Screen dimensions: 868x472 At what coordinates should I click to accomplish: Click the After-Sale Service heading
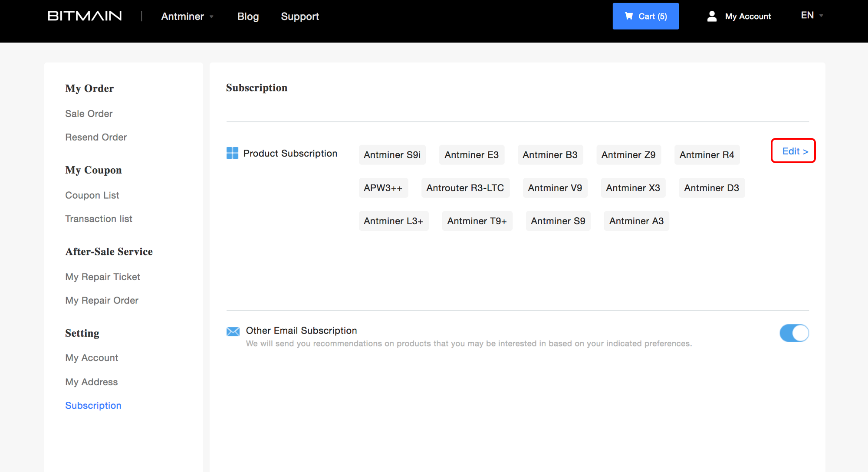[x=109, y=252]
